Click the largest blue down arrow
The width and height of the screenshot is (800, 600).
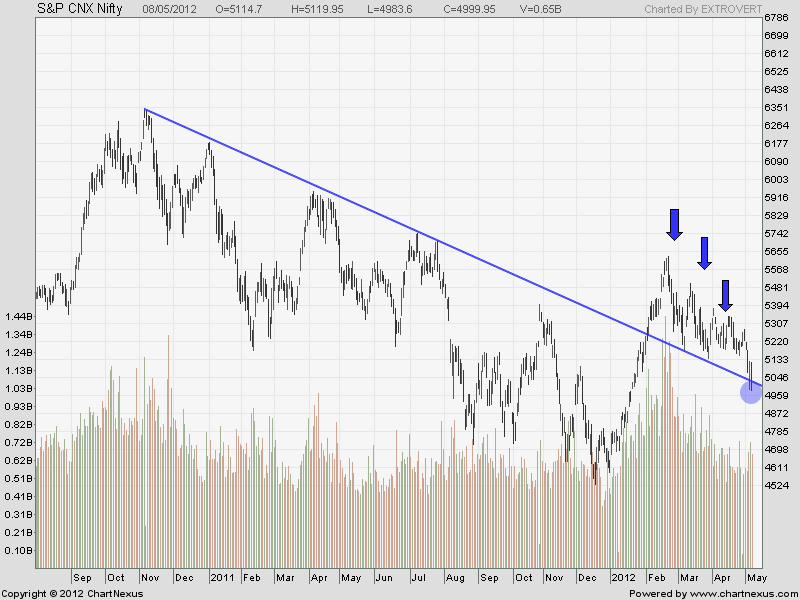tap(674, 224)
